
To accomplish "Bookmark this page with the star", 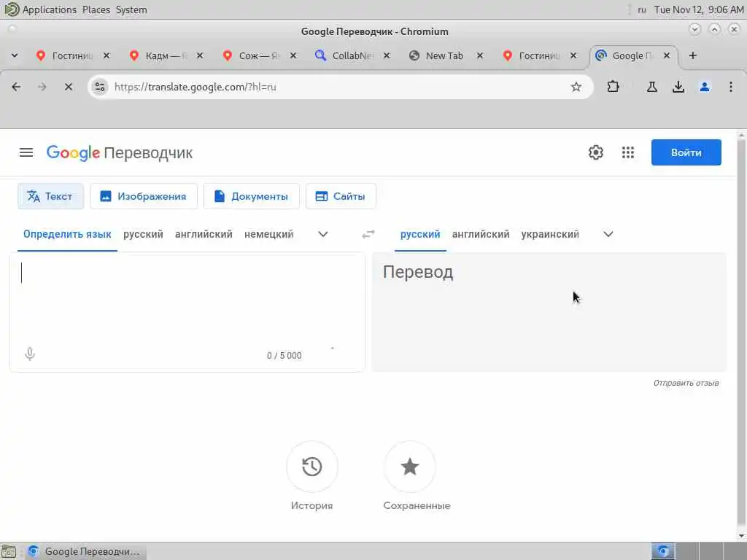I will (576, 87).
